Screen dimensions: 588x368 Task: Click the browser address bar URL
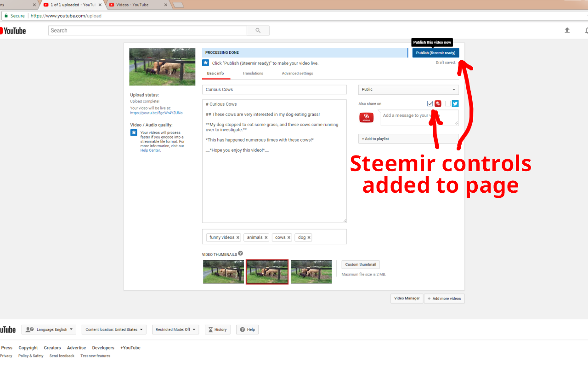(66, 16)
